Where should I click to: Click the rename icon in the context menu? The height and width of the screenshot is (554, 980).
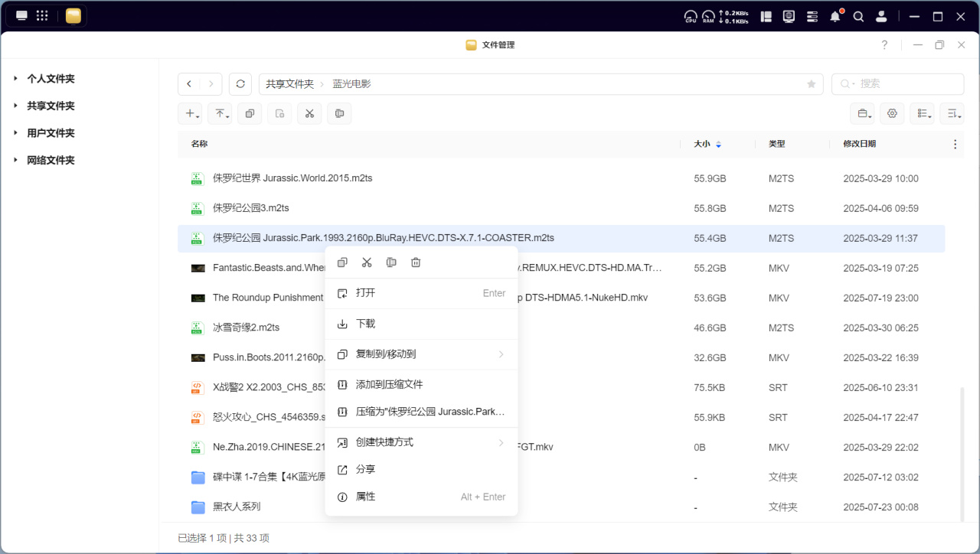(x=391, y=262)
